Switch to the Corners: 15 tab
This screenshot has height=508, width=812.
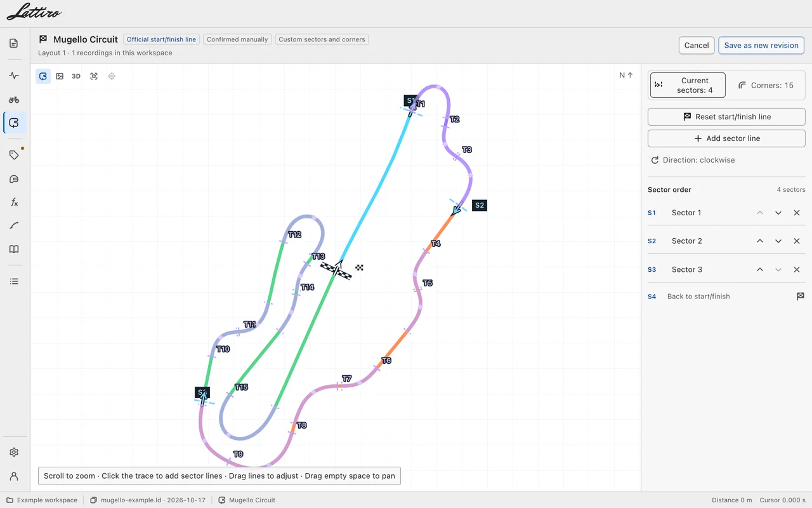point(766,85)
